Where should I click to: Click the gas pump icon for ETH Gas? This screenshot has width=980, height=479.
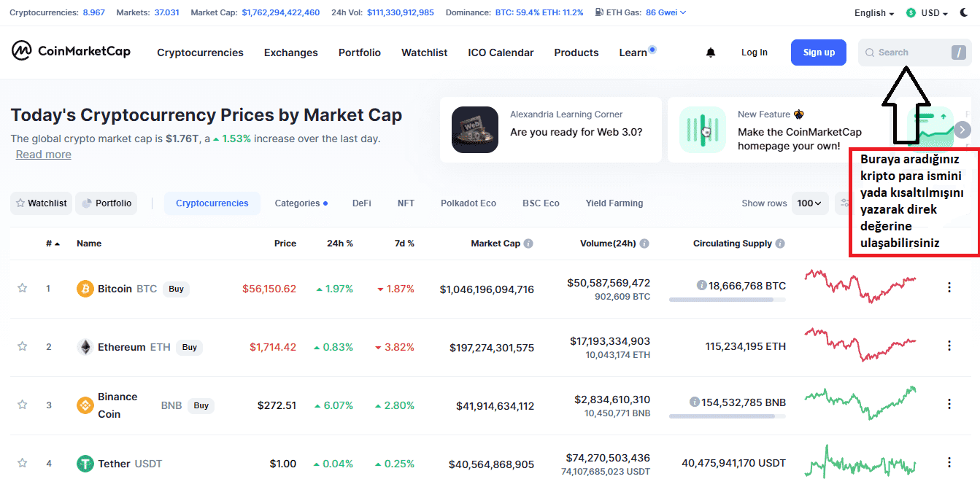599,12
